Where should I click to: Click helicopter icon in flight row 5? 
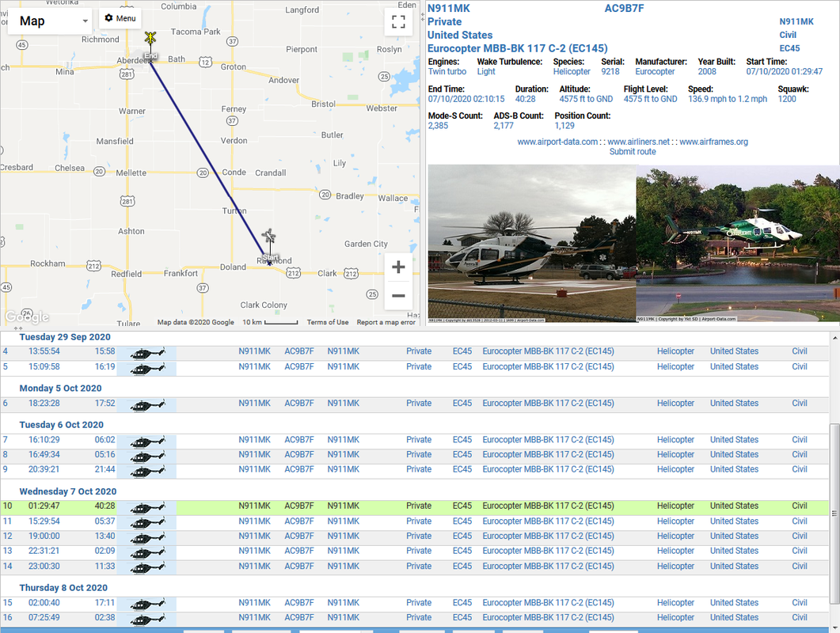click(147, 368)
